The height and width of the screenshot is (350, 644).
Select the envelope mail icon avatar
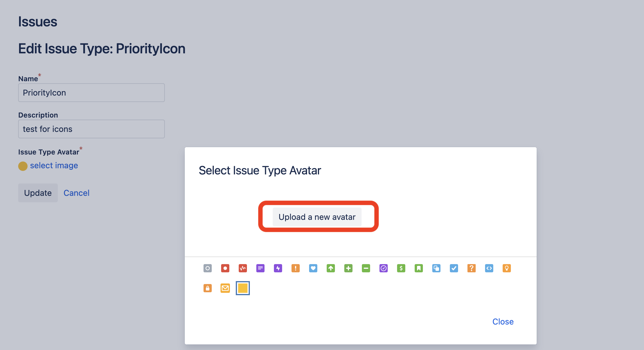coord(225,288)
